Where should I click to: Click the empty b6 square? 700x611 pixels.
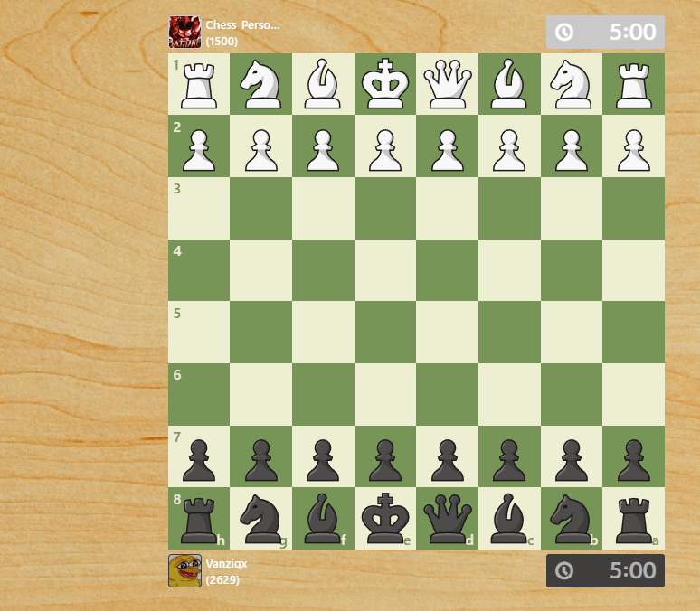point(572,395)
